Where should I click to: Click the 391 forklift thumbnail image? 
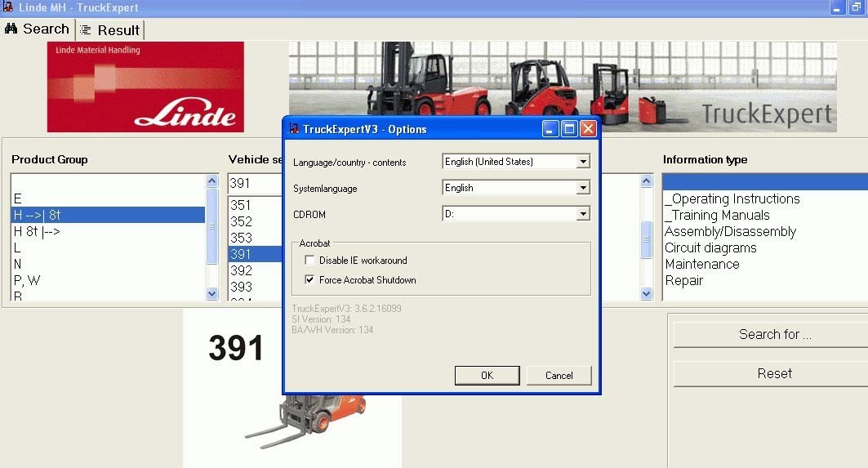(x=305, y=421)
